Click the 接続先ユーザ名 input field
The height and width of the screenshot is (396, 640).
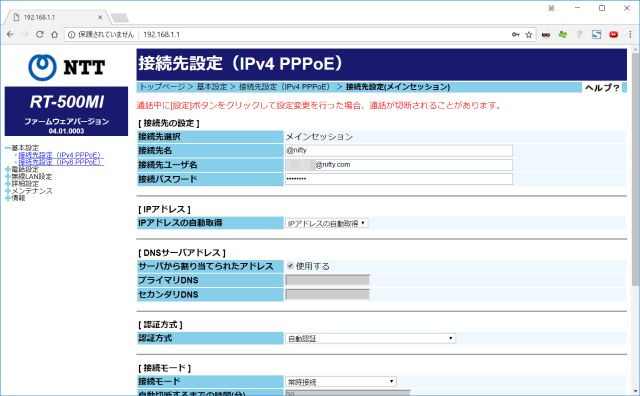(399, 165)
